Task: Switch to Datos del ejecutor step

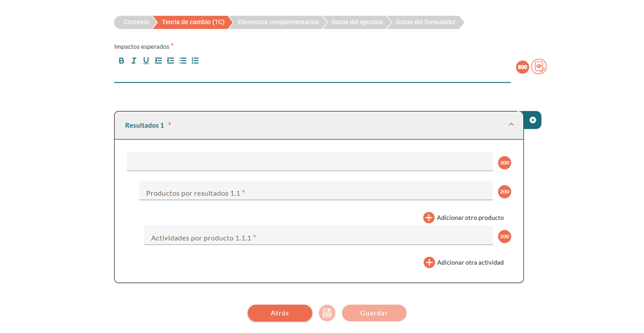Action: tap(357, 22)
